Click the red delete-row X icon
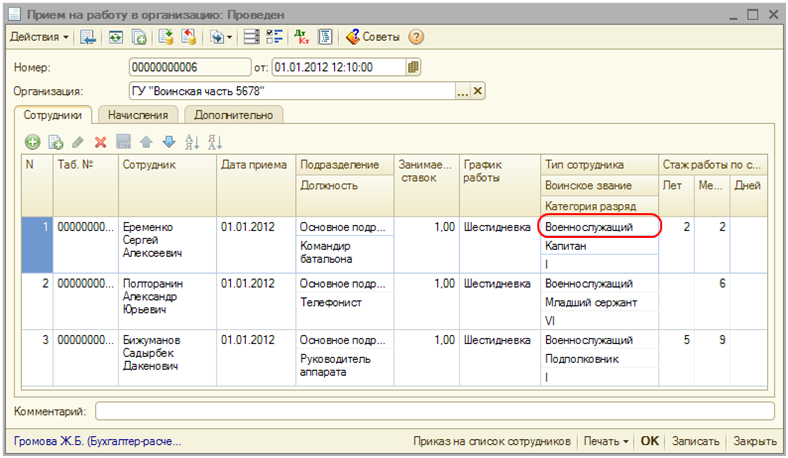Viewport: 788px width, 458px height. point(100,143)
